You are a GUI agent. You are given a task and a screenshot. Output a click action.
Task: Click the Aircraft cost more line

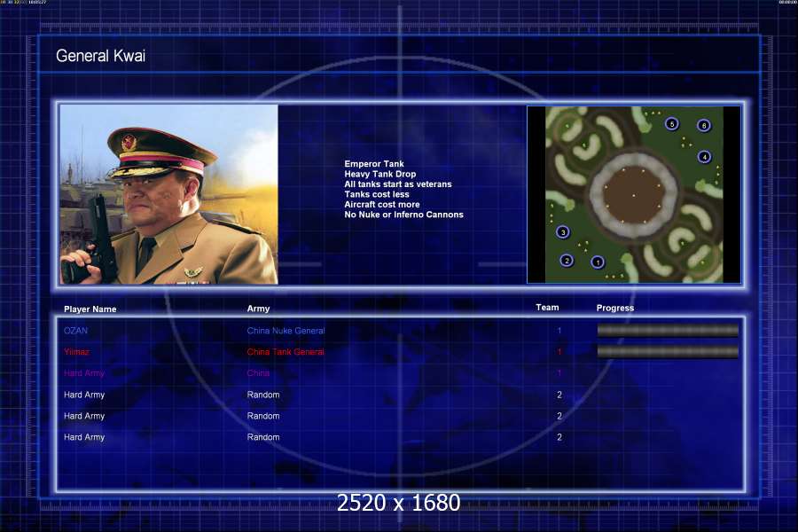pos(382,205)
